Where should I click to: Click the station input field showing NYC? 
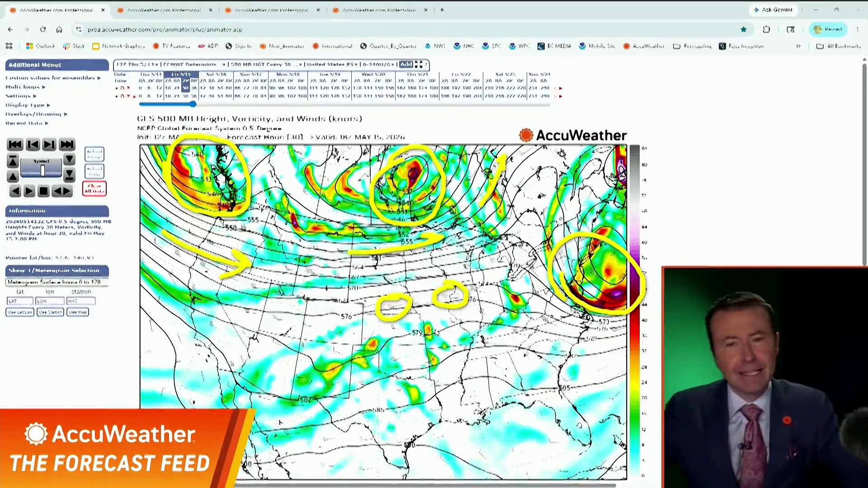[x=81, y=301]
